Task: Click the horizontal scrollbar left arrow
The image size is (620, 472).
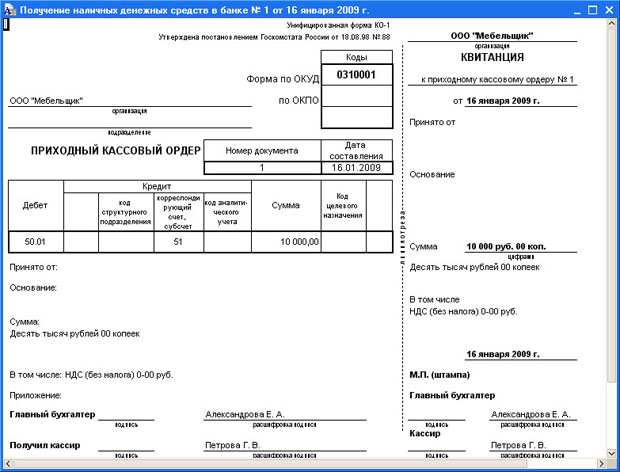Action: (x=8, y=463)
